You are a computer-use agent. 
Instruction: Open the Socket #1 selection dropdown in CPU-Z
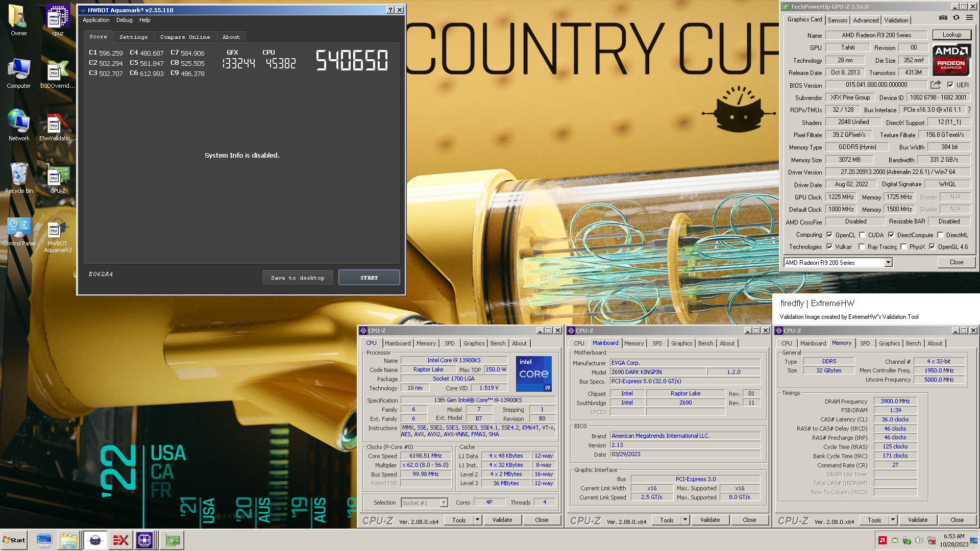point(444,503)
